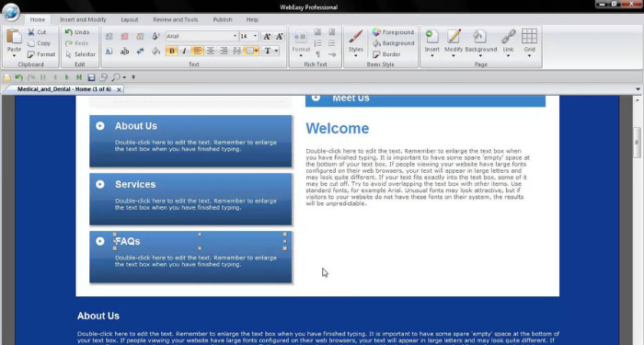Click the find and replace 'ab' icon
The image size is (644, 345).
coord(124,52)
